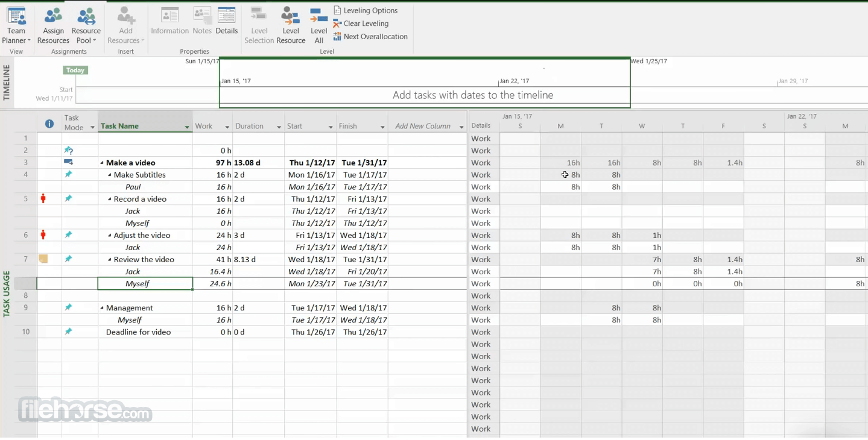The width and height of the screenshot is (868, 440).
Task: Collapse the Make Subtitles task
Action: tap(110, 175)
